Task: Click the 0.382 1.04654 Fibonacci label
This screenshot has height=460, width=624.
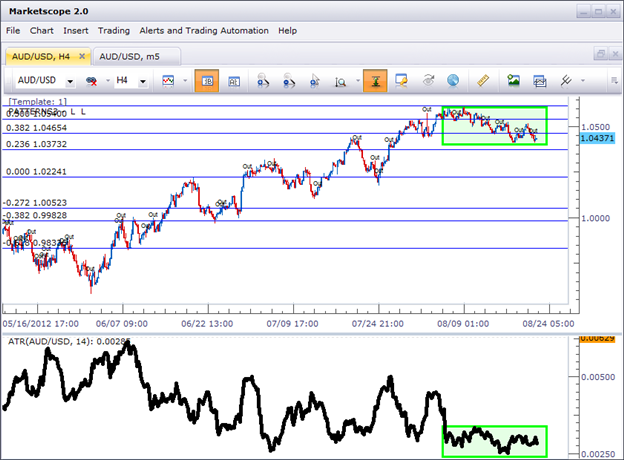Action: 36,128
